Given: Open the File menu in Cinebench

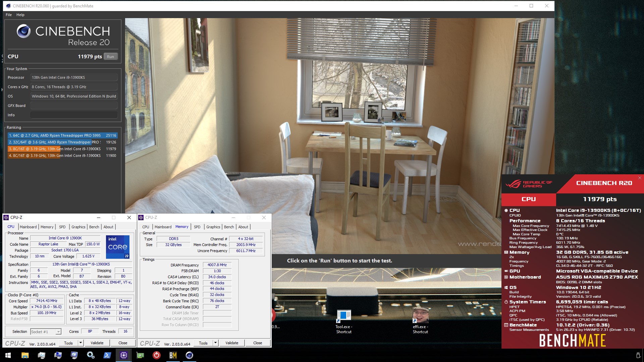Looking at the screenshot, I should click(x=9, y=15).
